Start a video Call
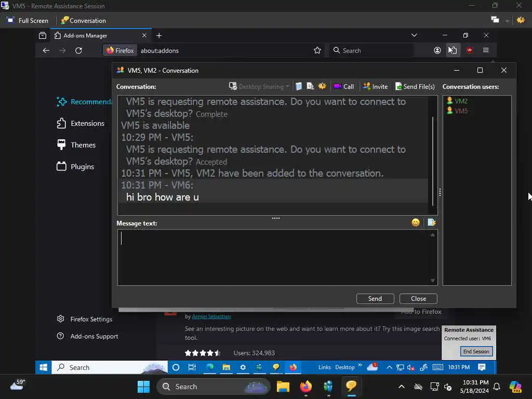 tap(344, 87)
